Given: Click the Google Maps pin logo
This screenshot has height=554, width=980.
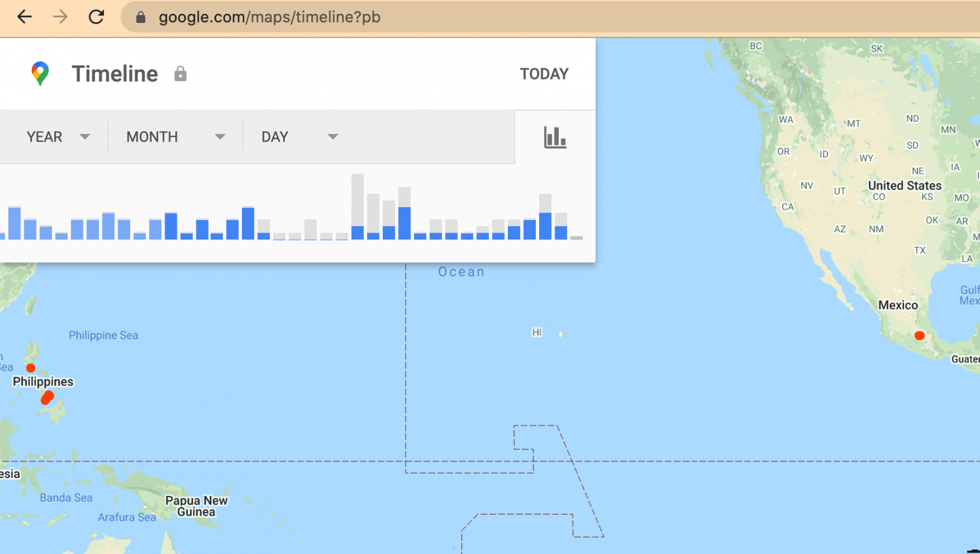Looking at the screenshot, I should pos(40,73).
